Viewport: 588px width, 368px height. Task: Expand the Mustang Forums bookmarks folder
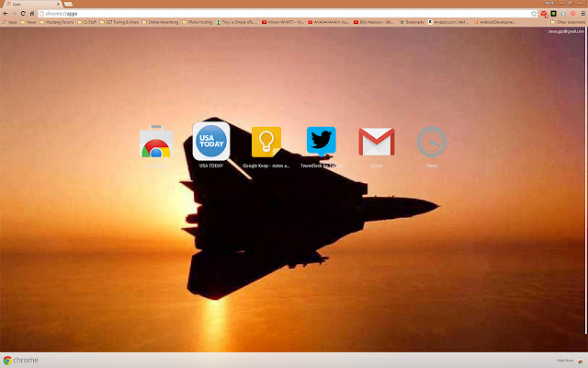(x=57, y=22)
